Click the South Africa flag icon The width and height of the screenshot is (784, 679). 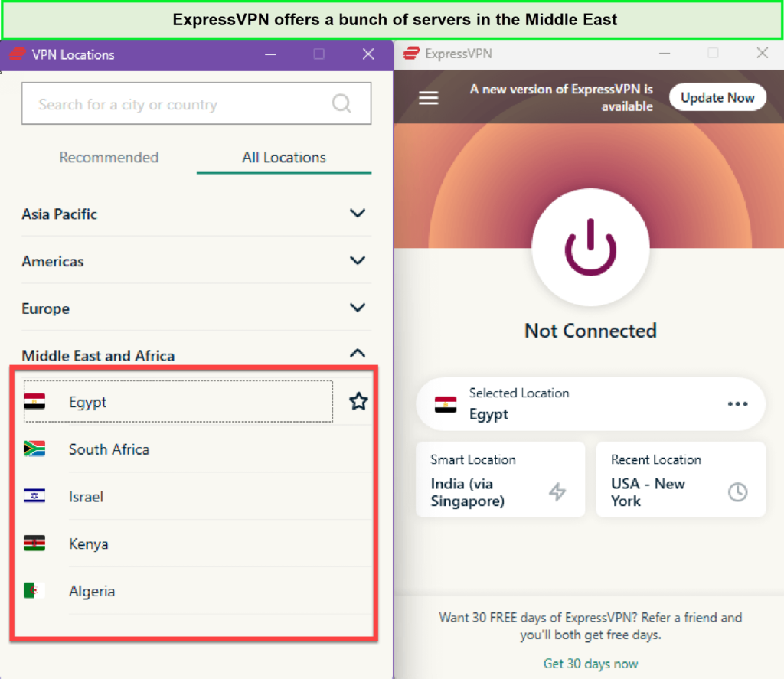click(x=34, y=449)
